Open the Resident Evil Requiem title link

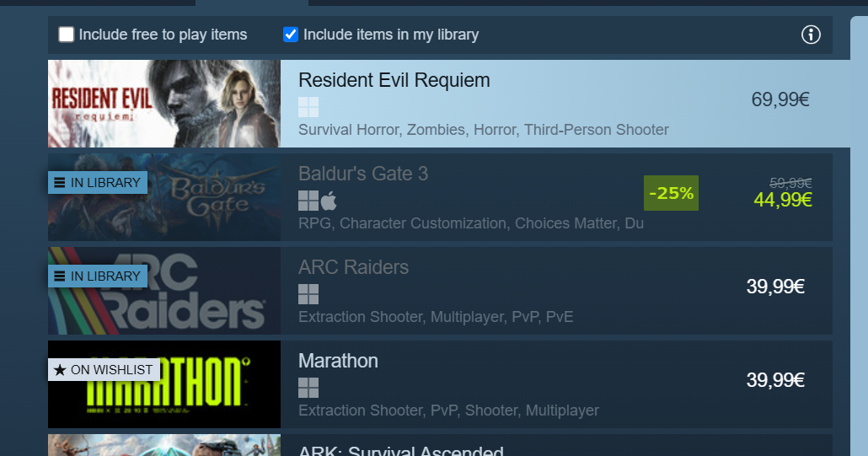coord(394,80)
